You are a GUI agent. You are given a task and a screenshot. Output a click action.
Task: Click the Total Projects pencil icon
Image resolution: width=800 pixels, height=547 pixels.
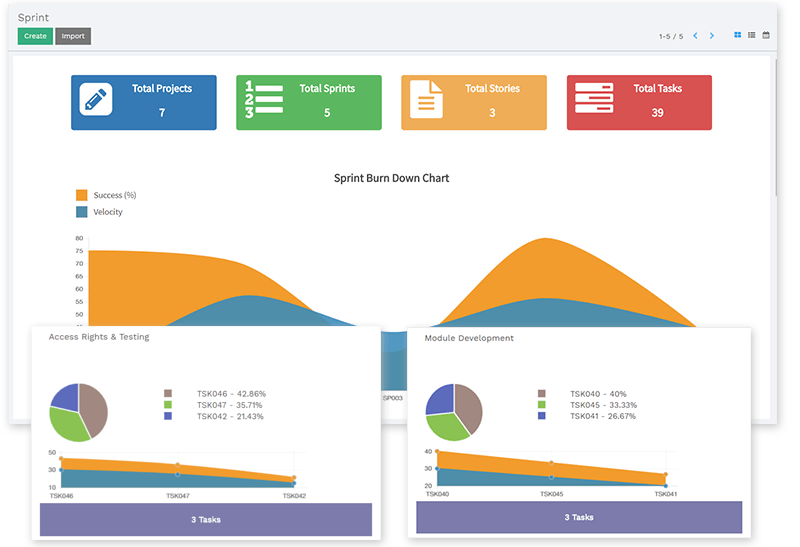point(96,101)
